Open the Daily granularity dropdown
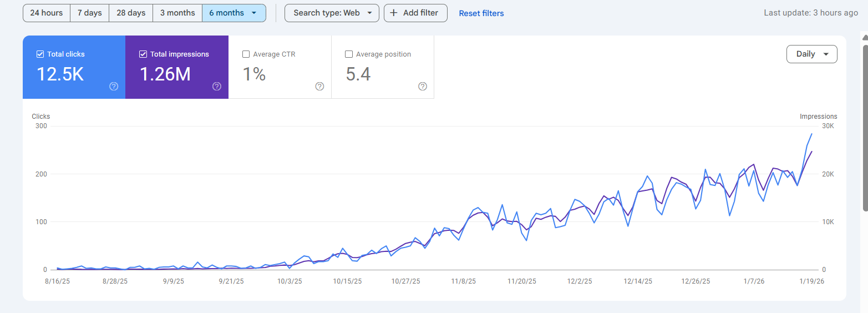Image resolution: width=868 pixels, height=313 pixels. click(x=811, y=54)
